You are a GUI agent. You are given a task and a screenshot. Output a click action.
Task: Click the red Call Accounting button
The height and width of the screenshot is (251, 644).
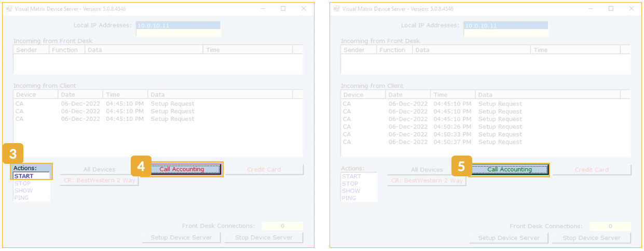click(182, 170)
